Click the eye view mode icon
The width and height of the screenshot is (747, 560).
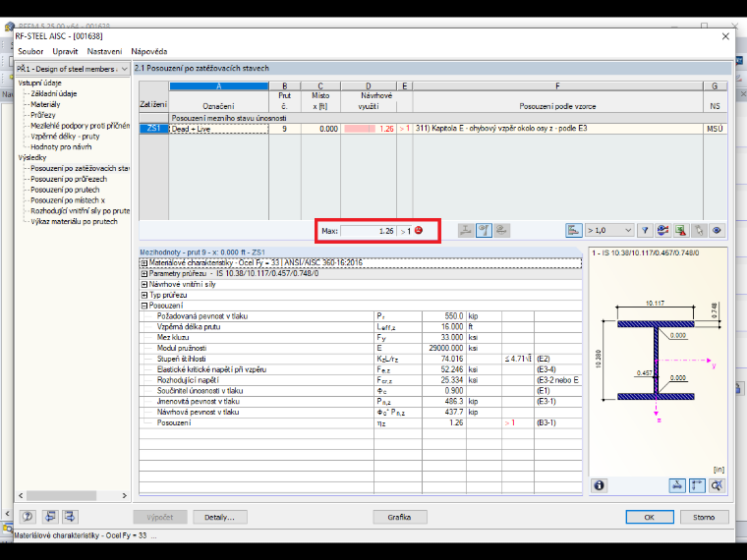[717, 231]
